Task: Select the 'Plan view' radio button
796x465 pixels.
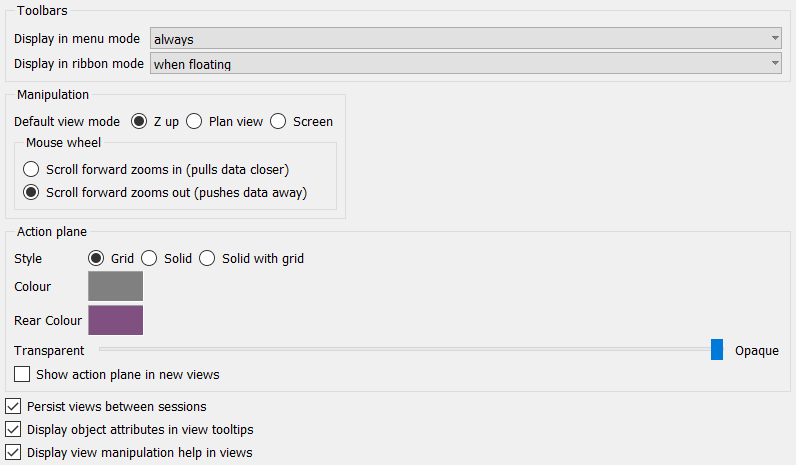Action: [x=195, y=122]
